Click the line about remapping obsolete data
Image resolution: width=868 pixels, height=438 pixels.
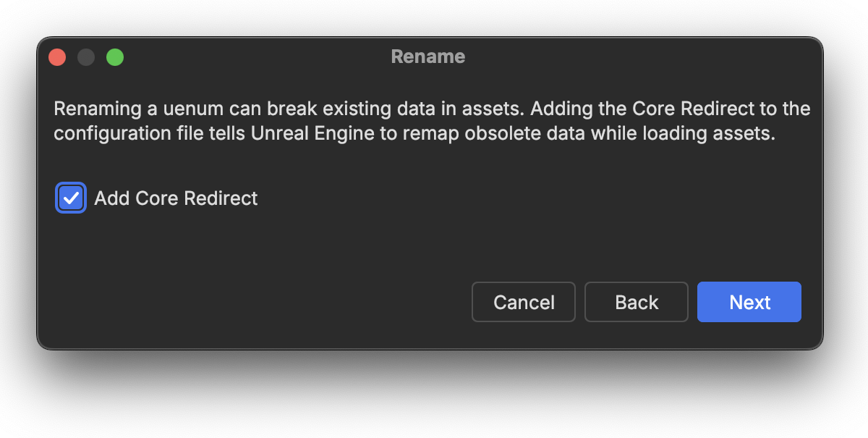(414, 135)
